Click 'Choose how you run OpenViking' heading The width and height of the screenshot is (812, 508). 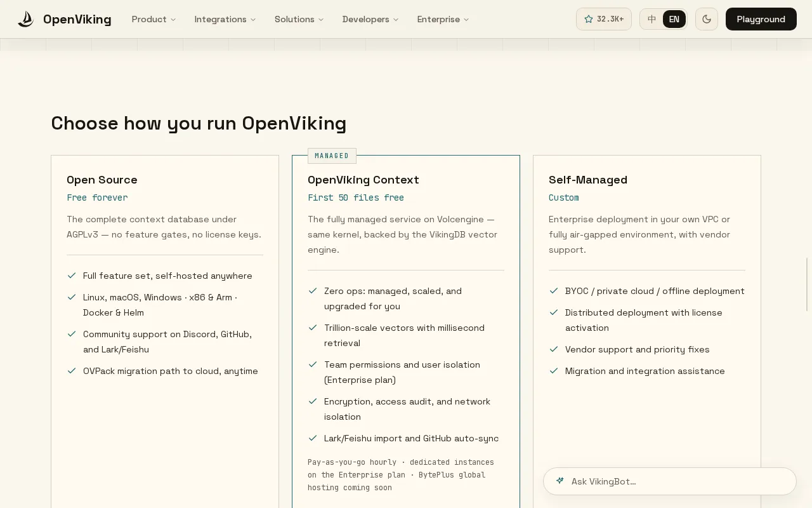click(199, 123)
